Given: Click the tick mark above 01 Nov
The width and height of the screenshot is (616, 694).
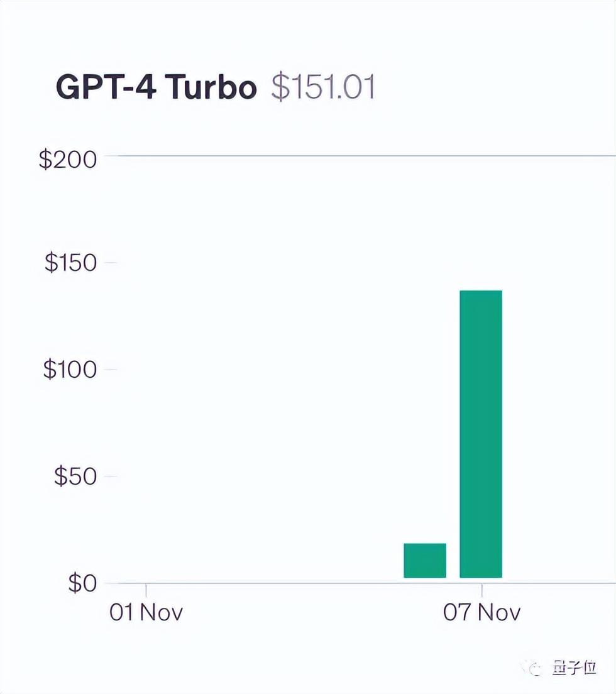Looking at the screenshot, I should point(146,590).
